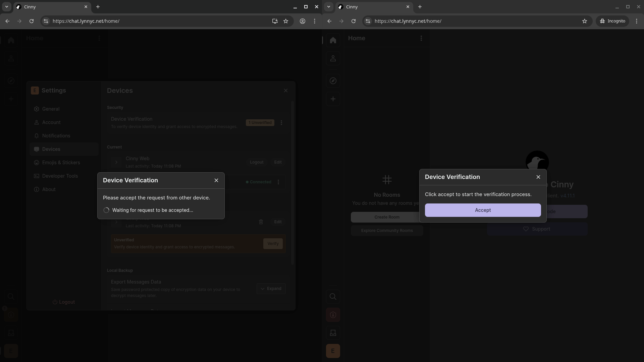Open the Home three-dot menu in the left window

coord(99,38)
